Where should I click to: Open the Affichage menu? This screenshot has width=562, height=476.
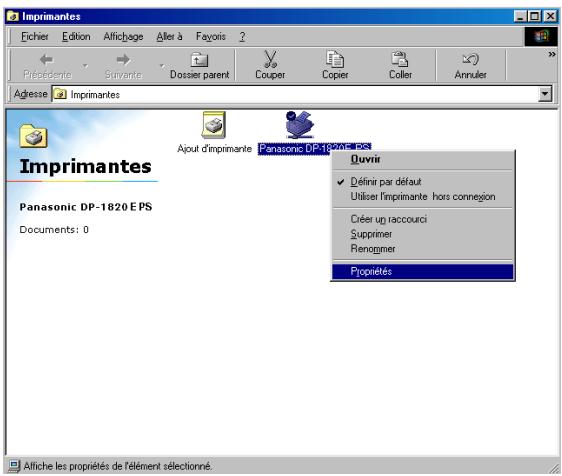pyautogui.click(x=123, y=37)
